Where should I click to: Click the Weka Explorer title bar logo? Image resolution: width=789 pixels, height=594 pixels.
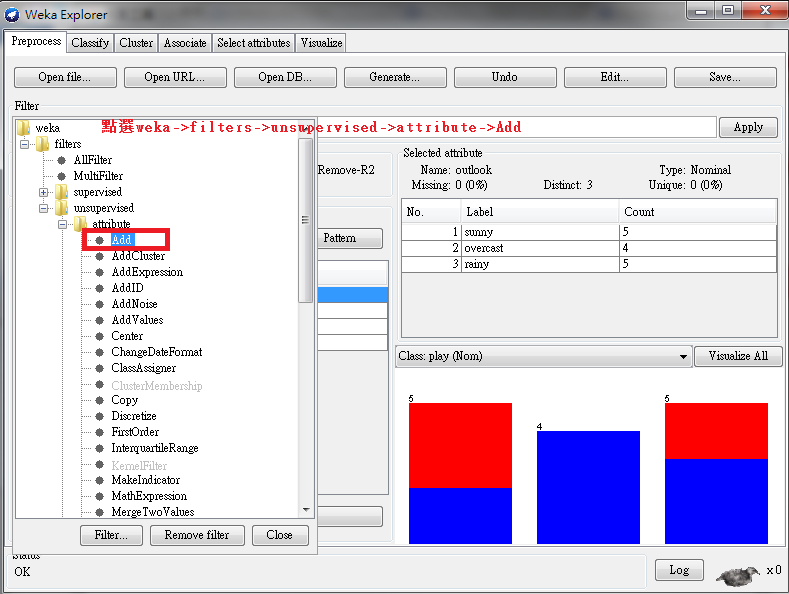point(12,15)
